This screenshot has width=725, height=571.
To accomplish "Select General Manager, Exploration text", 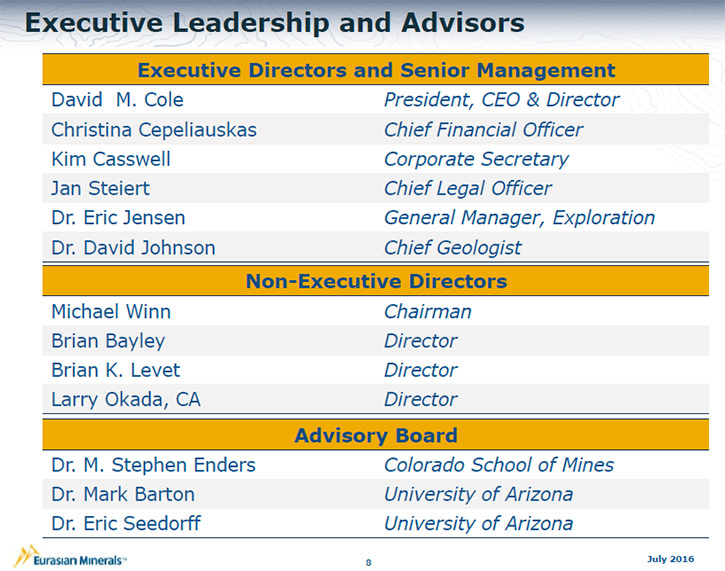I will pyautogui.click(x=519, y=218).
